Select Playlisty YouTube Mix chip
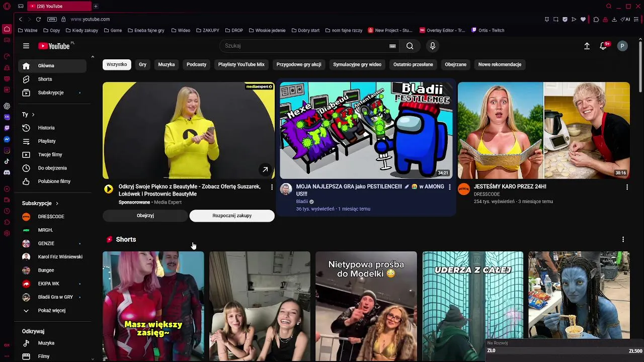 [x=242, y=64]
